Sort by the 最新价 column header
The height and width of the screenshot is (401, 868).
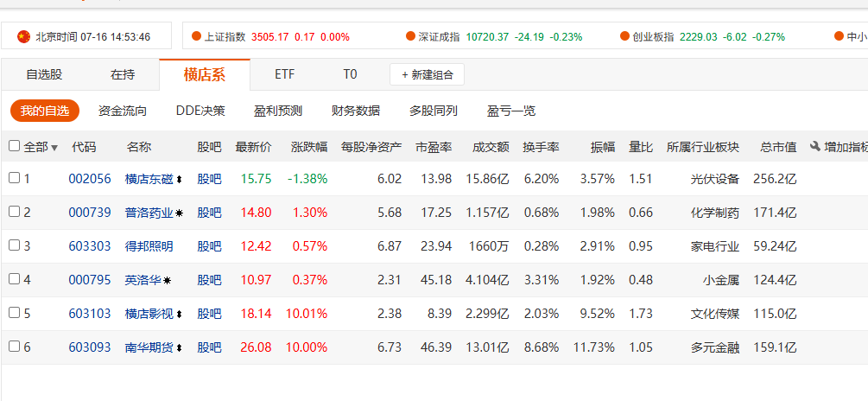tap(254, 147)
